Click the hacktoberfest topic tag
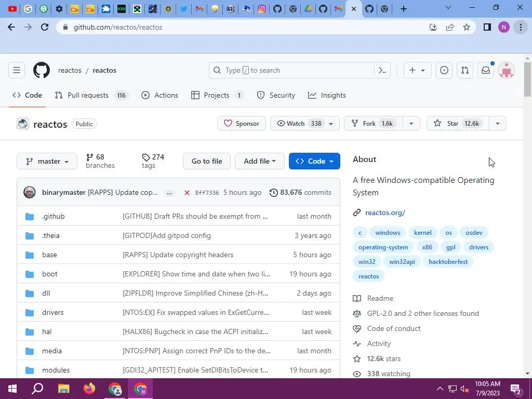Image resolution: width=532 pixels, height=399 pixels. tap(448, 262)
